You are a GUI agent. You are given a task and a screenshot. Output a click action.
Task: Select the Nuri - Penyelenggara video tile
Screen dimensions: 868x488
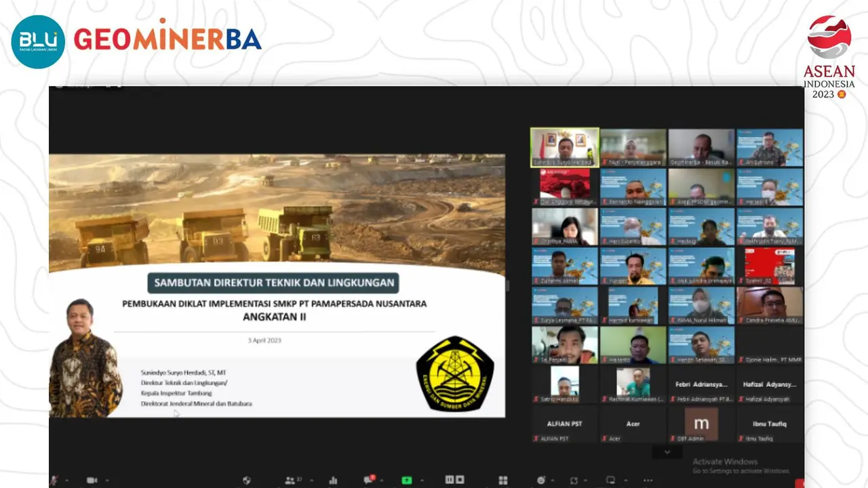point(633,147)
